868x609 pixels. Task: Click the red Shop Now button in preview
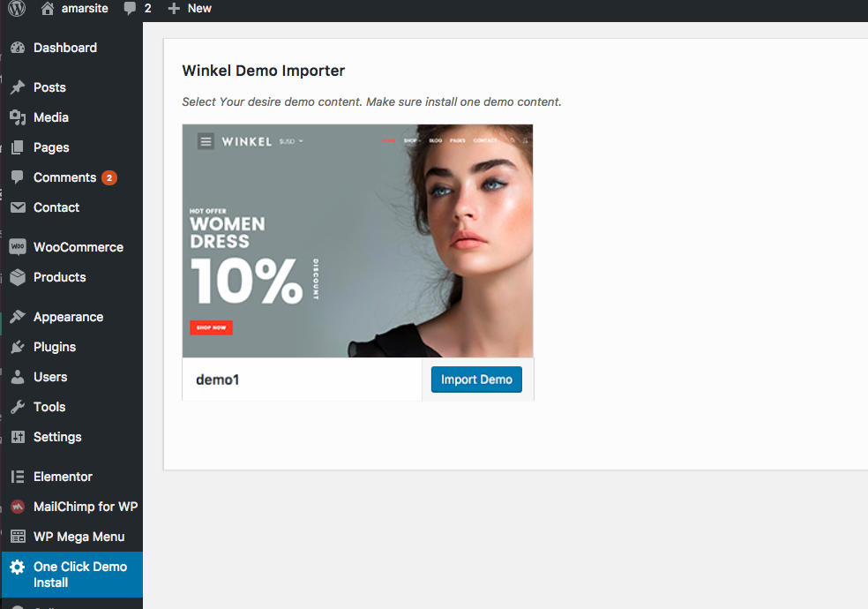point(212,327)
